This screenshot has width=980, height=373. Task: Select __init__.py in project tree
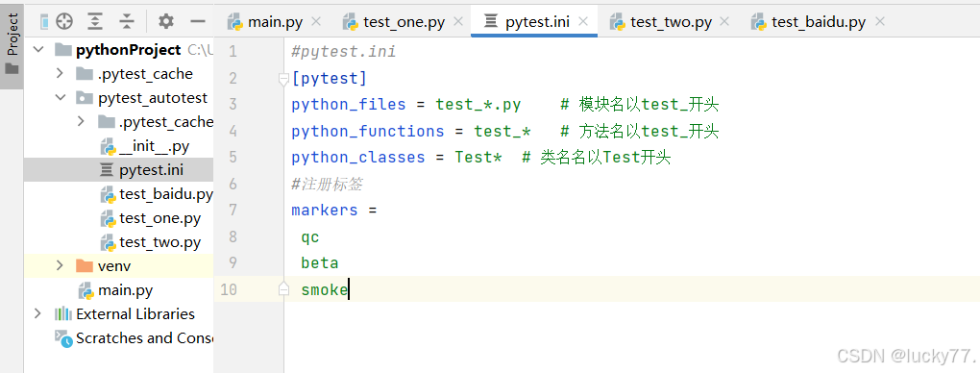pyautogui.click(x=155, y=146)
